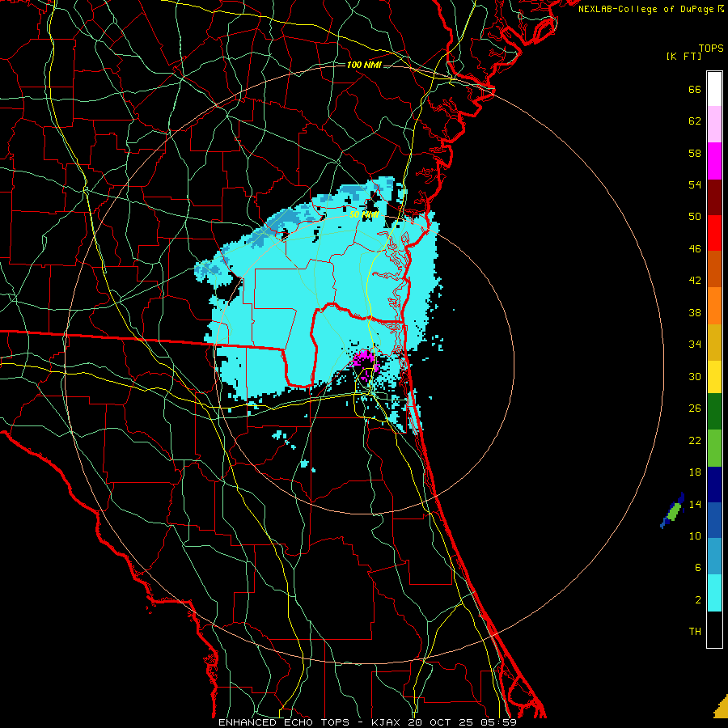Viewport: 728px width, 728px height.
Task: Click the gold echo in the bottom-right corner
Action: click(x=722, y=707)
